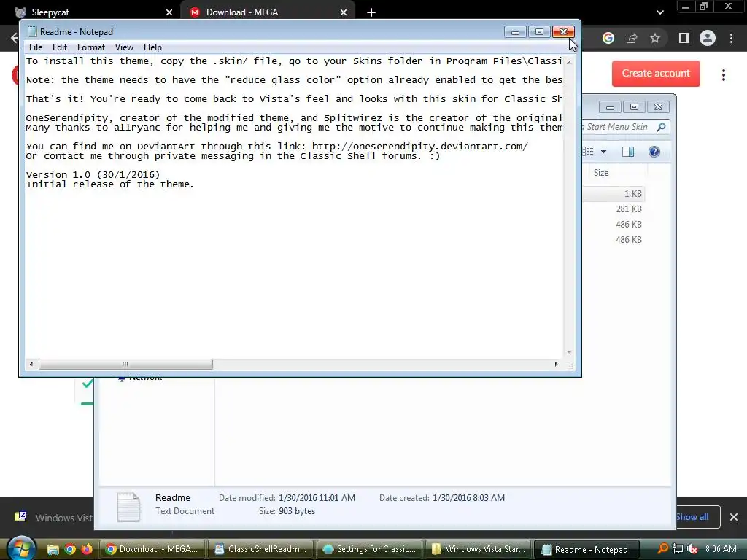Open MEGA page three-dot options menu

coord(724,75)
